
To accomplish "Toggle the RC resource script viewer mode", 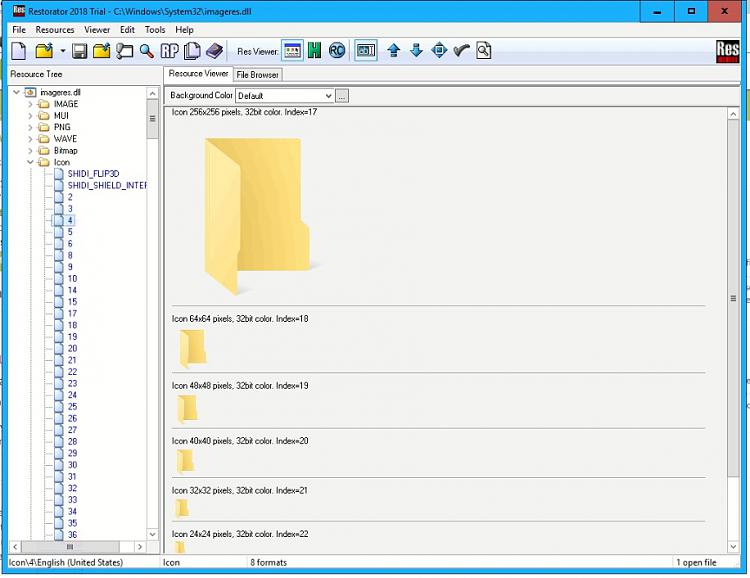I will [x=337, y=51].
